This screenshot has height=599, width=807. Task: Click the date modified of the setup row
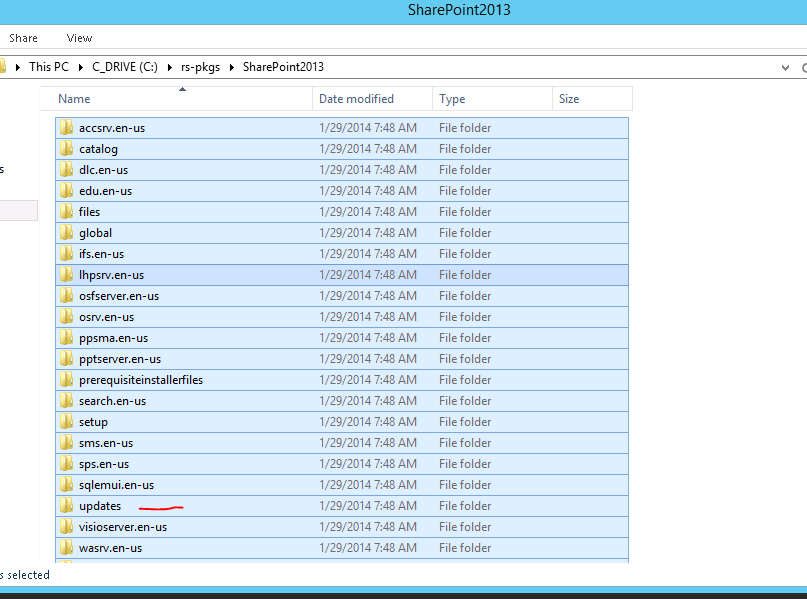coord(368,422)
